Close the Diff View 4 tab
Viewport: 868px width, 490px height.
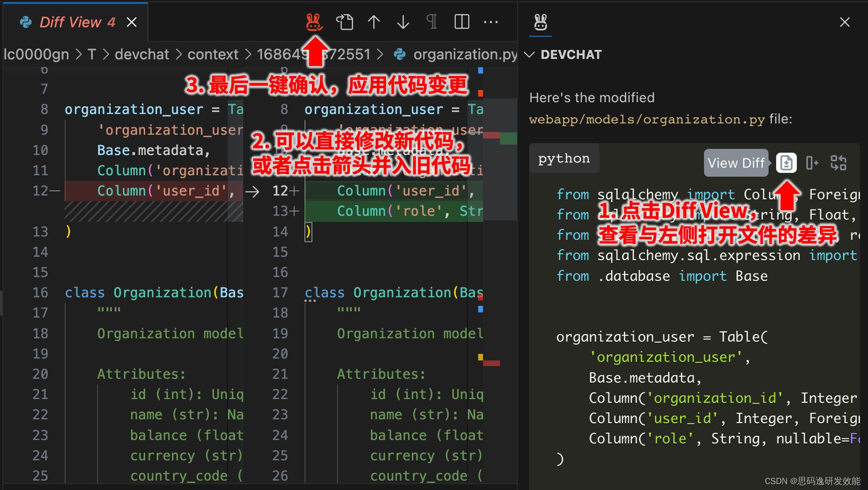131,22
